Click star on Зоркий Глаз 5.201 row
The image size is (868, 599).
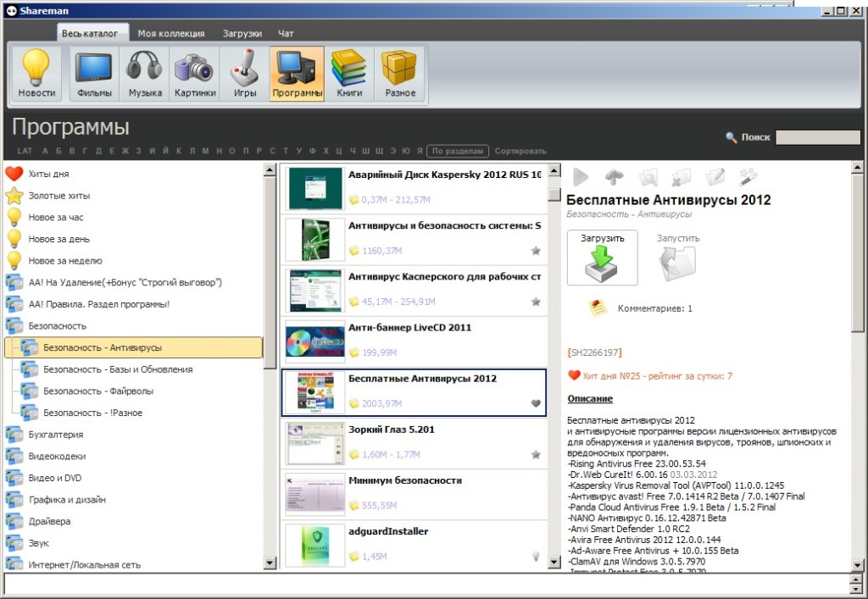(536, 455)
